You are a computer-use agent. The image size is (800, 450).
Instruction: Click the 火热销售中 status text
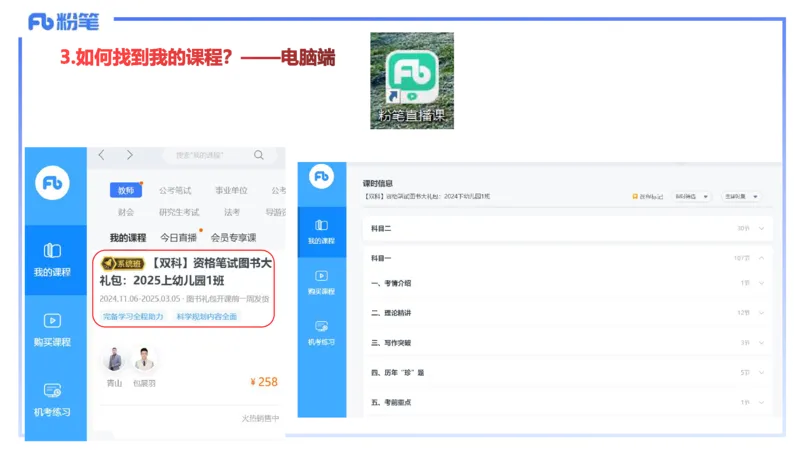(260, 418)
